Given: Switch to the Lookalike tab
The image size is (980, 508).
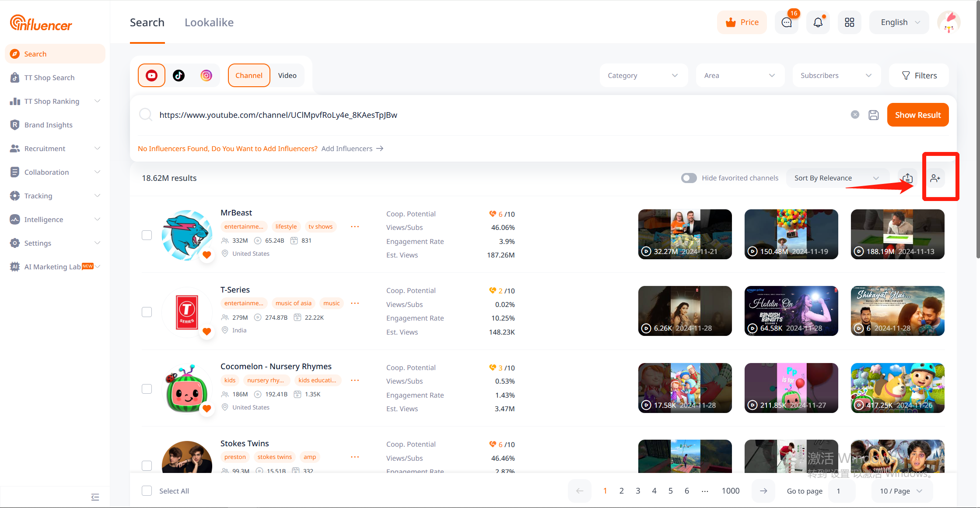Looking at the screenshot, I should tap(209, 22).
